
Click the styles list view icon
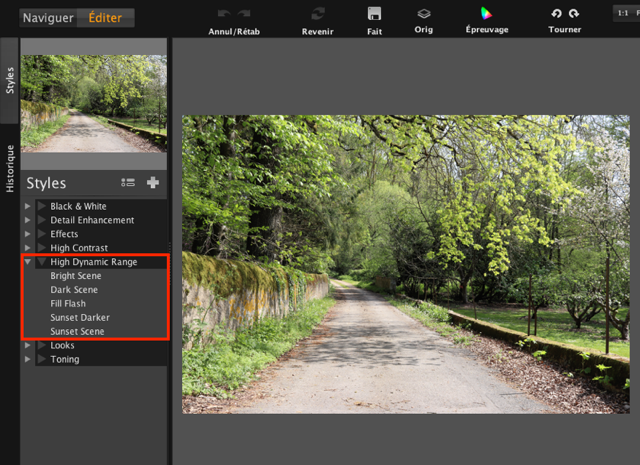point(128,183)
